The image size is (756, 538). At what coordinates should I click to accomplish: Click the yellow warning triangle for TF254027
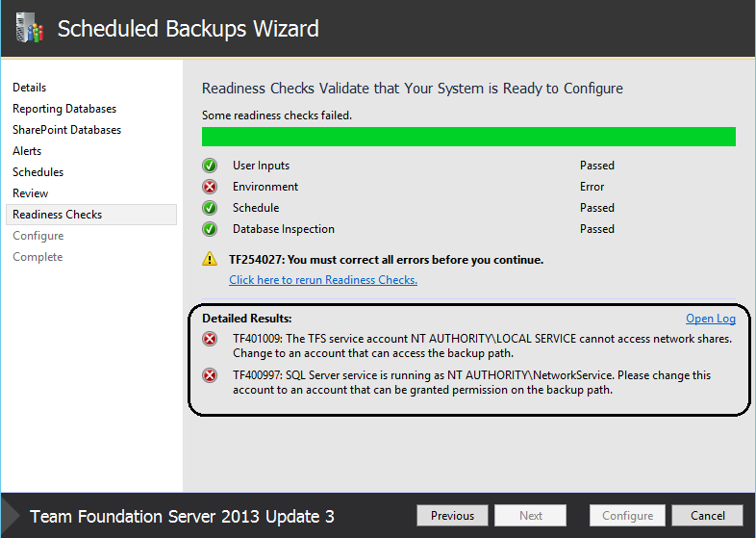[210, 259]
